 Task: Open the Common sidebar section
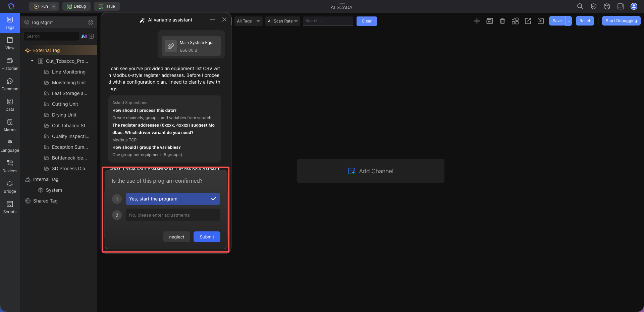10,85
